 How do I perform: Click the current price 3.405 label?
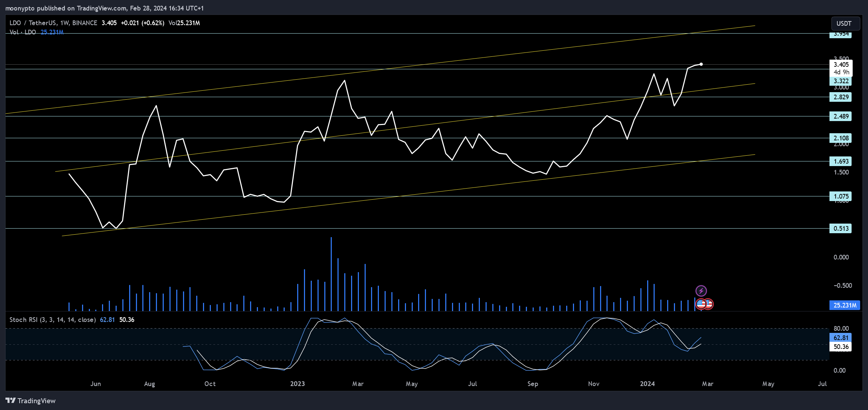coord(841,65)
